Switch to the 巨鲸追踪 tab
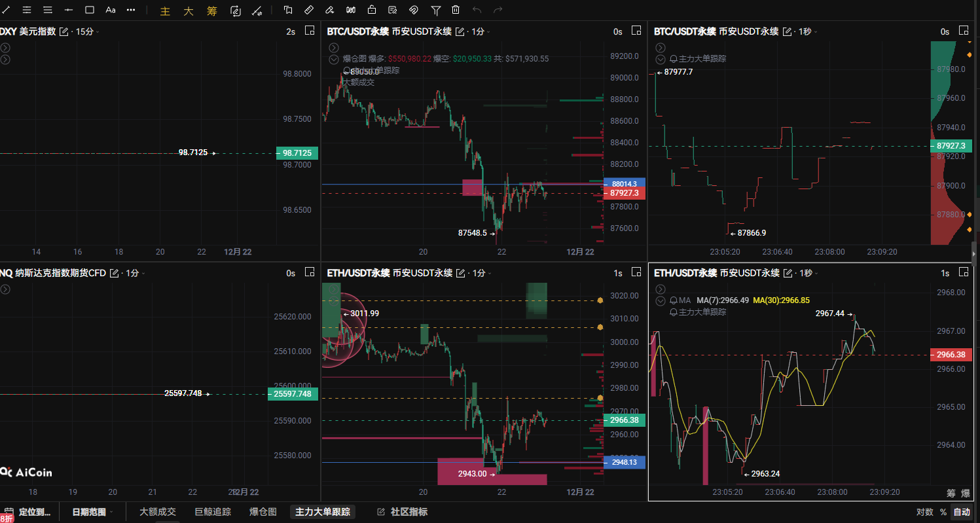 point(213,512)
